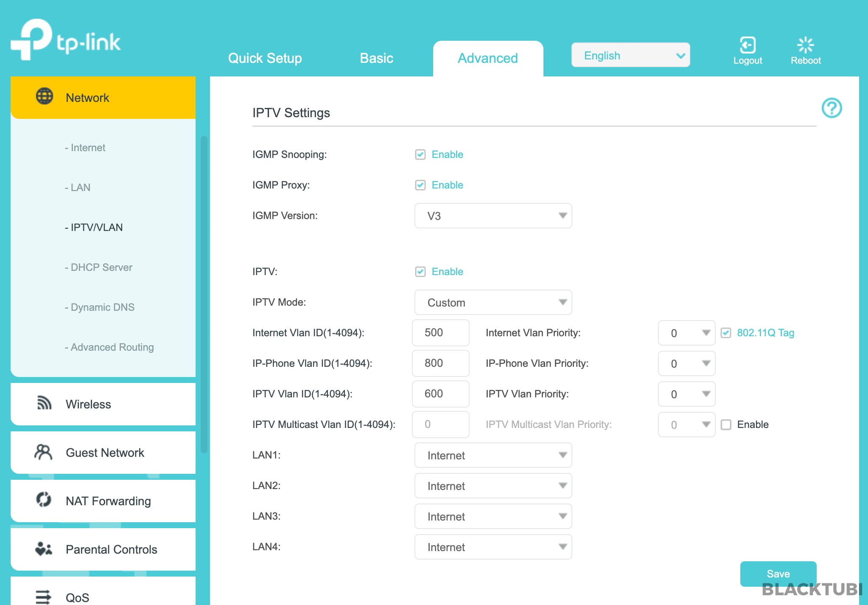Click the Guest Network people icon
Image resolution: width=868 pixels, height=605 pixels.
(43, 452)
